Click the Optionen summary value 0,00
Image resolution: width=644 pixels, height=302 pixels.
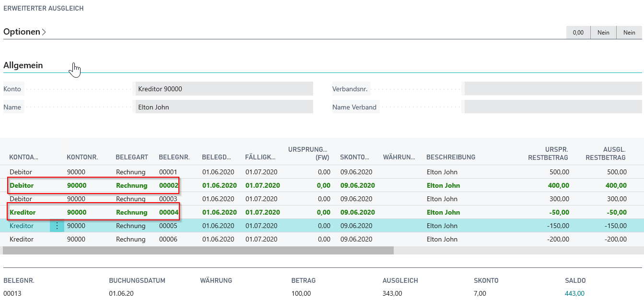click(578, 32)
